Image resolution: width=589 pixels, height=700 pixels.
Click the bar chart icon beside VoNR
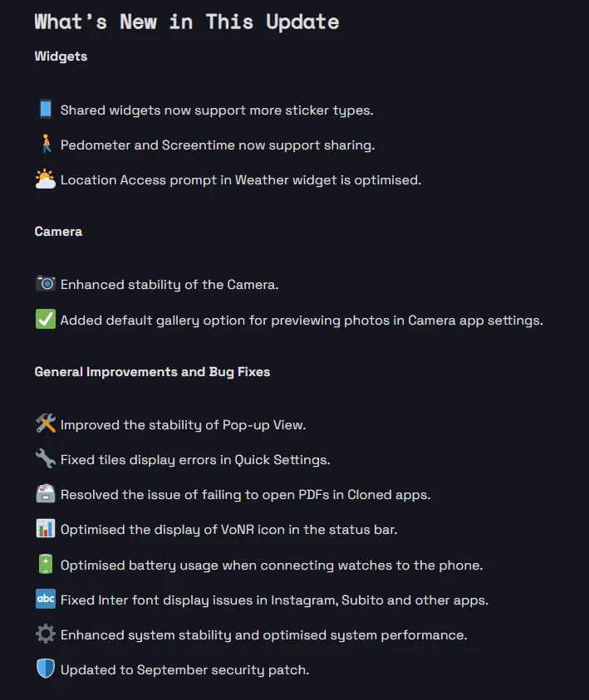tap(46, 529)
